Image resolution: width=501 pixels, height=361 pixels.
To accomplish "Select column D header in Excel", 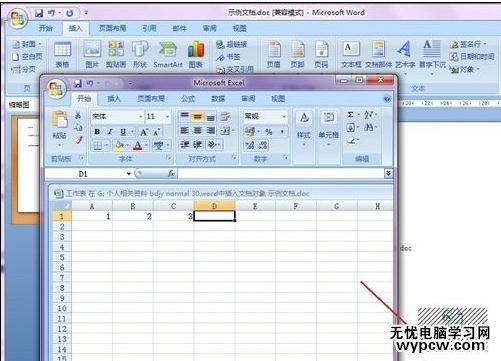I will (x=214, y=206).
